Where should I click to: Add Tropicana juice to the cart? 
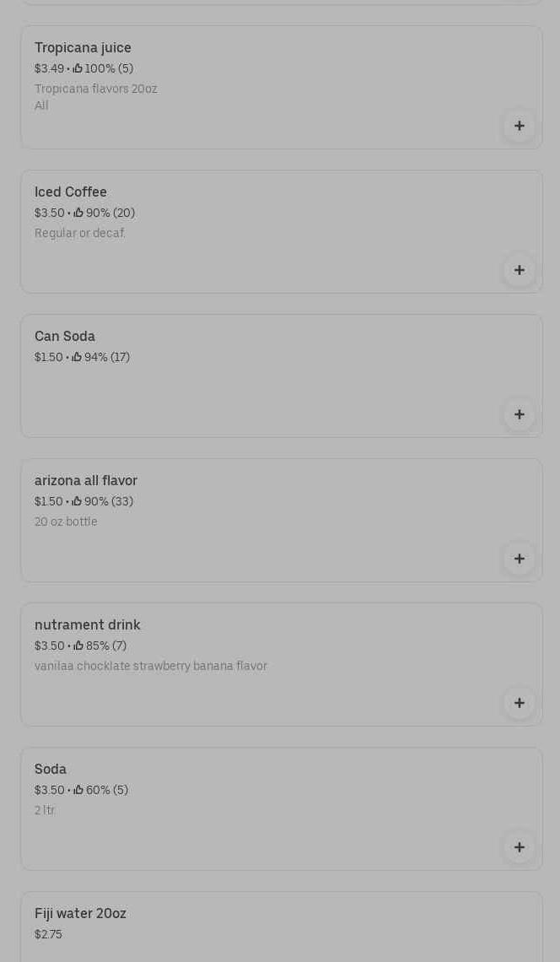[519, 126]
